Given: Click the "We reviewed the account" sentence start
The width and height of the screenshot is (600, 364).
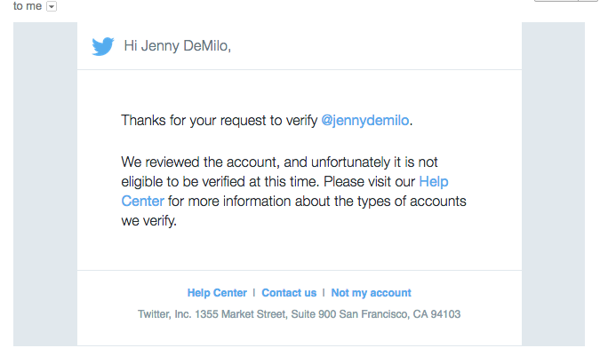Looking at the screenshot, I should (199, 162).
